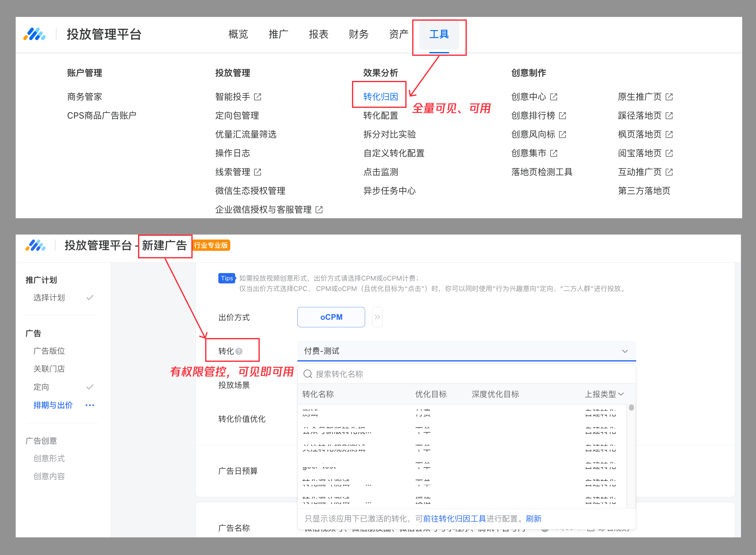Image resolution: width=756 pixels, height=555 pixels.
Task: Click external-link icon next to 原生推广页
Action: tap(669, 97)
